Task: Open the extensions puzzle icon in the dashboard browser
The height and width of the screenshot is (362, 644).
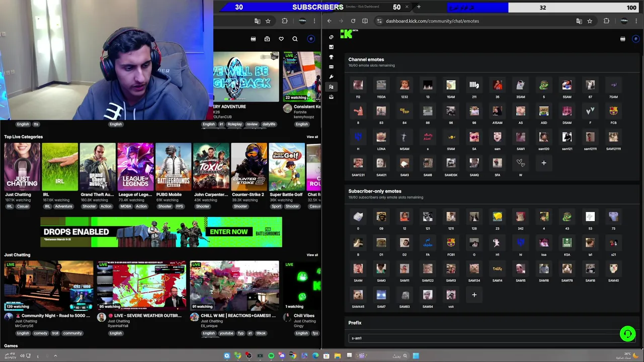Action: [x=606, y=21]
